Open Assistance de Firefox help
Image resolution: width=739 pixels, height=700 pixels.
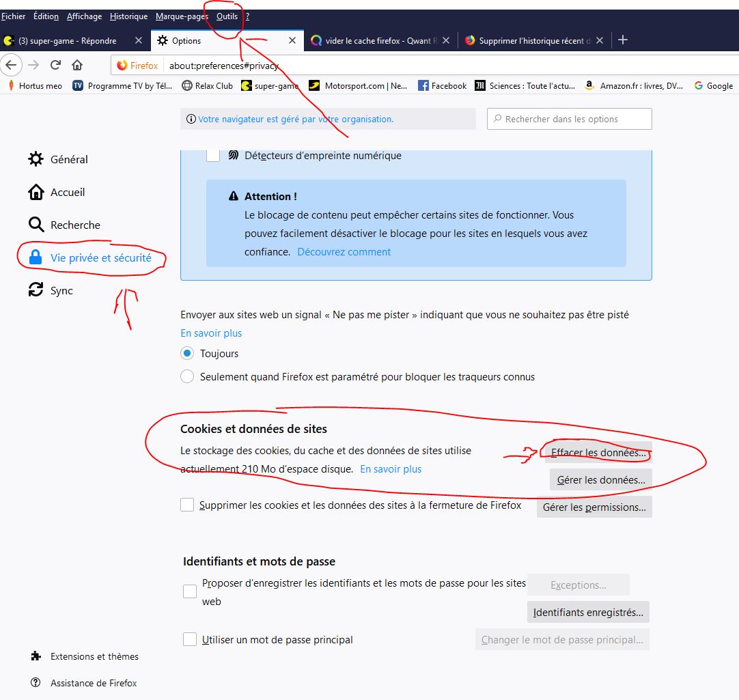pos(93,683)
